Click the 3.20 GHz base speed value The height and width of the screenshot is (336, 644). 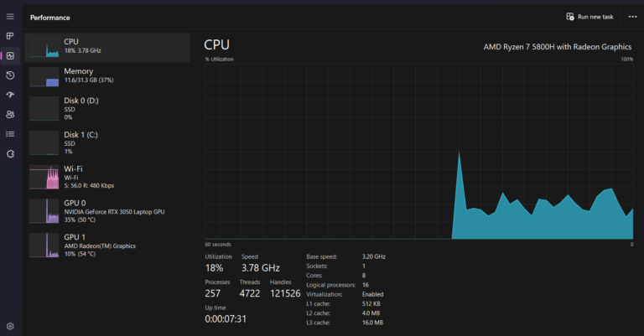[x=374, y=256]
